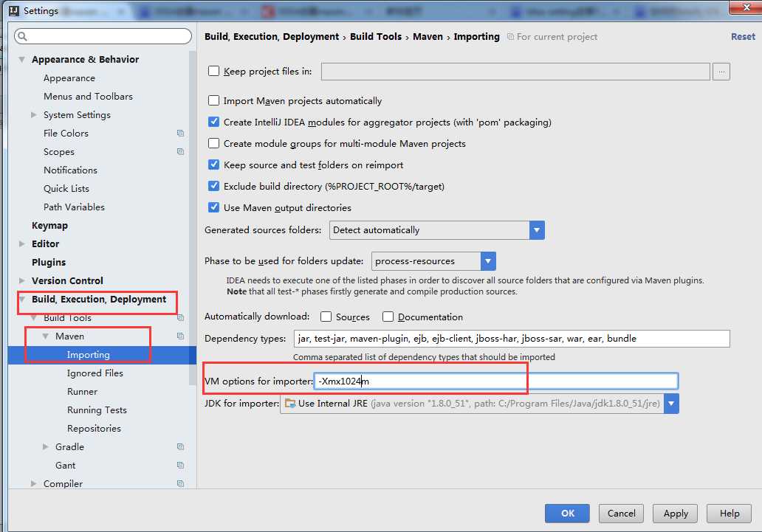Click the Dependency types text field
The height and width of the screenshot is (532, 762).
tap(512, 339)
